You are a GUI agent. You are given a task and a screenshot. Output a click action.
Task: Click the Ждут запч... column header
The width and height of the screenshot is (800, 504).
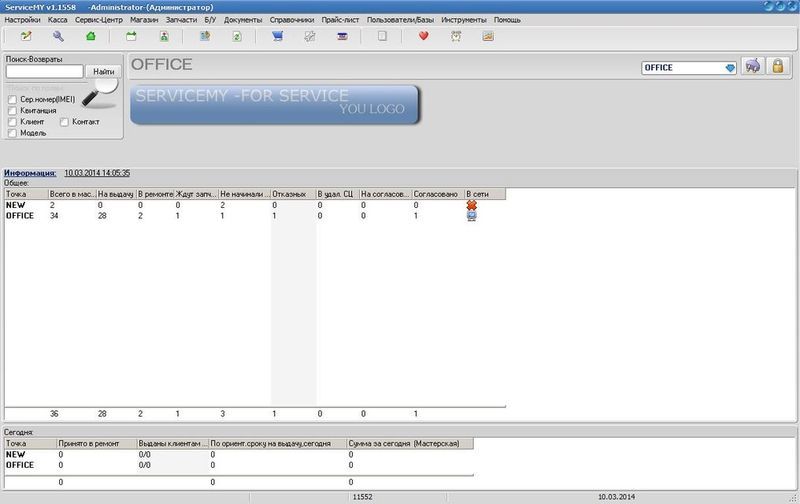point(196,194)
